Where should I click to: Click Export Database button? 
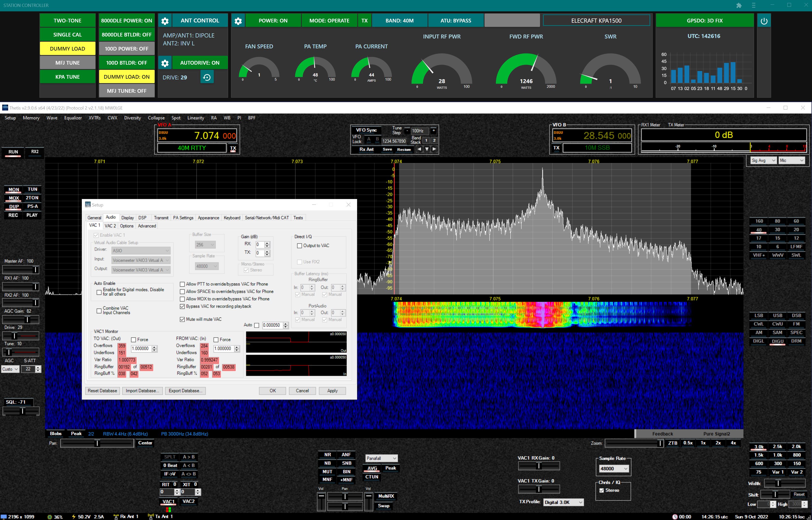tap(185, 391)
